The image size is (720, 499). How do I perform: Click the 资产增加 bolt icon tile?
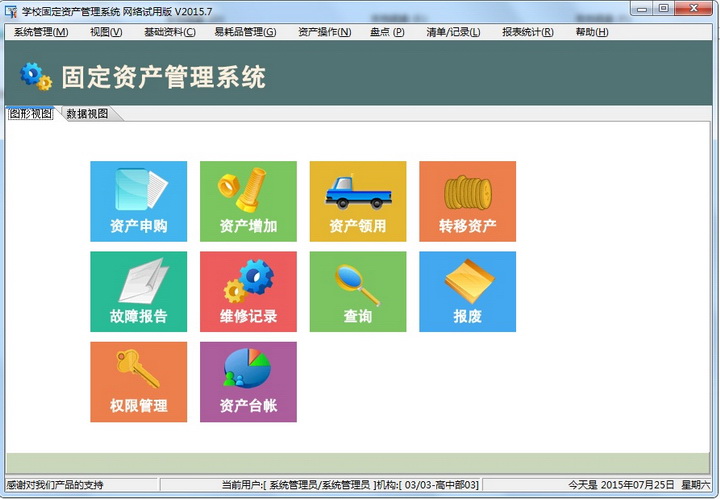248,201
